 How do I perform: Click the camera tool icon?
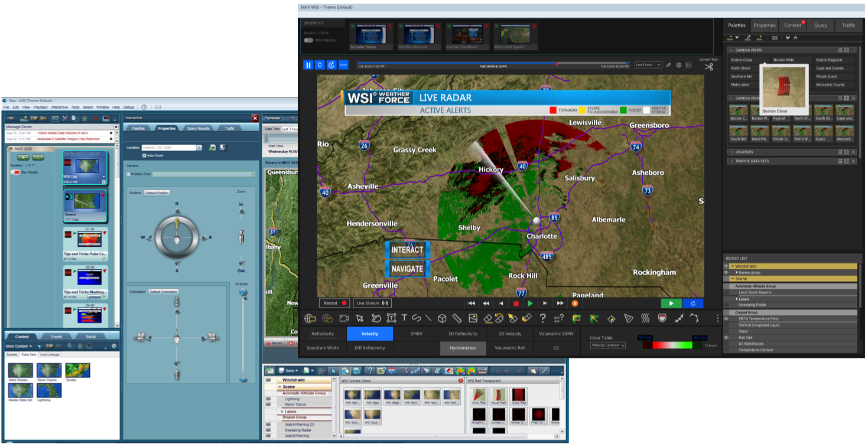pyautogui.click(x=344, y=318)
